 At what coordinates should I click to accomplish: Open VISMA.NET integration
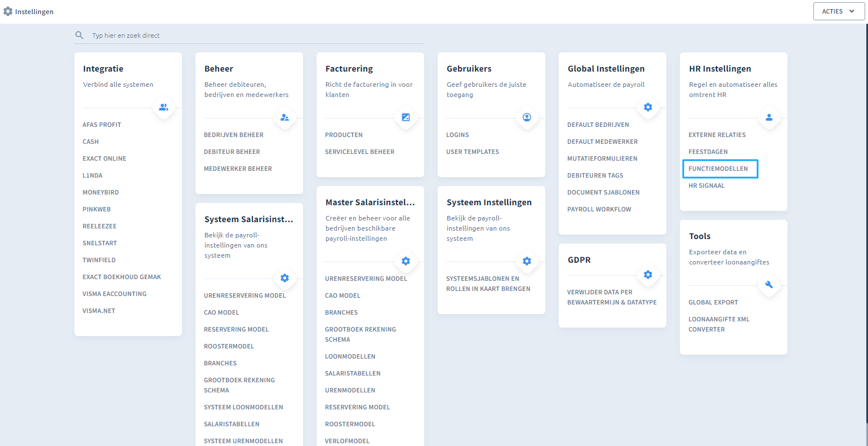pos(99,311)
